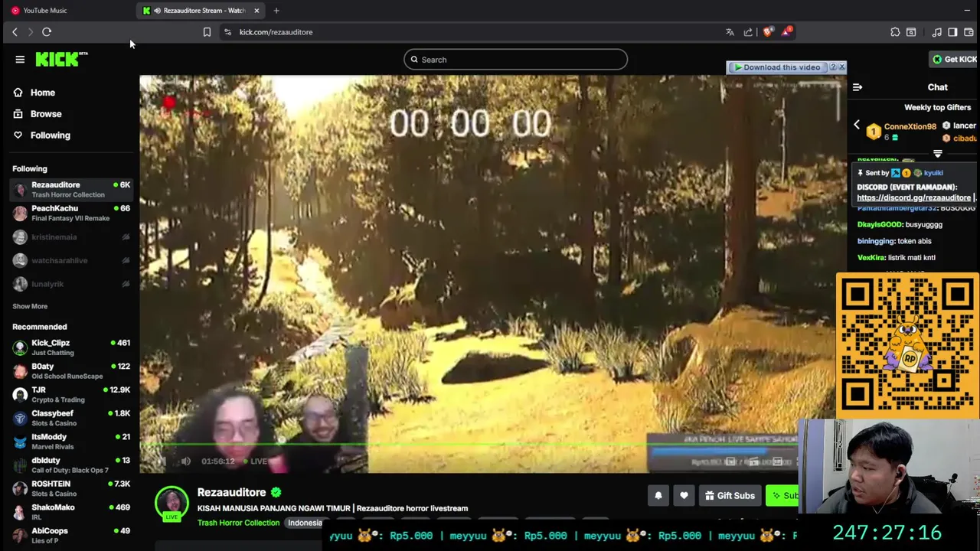Click chat username VexKira
This screenshot has width=980, height=551.
point(871,257)
